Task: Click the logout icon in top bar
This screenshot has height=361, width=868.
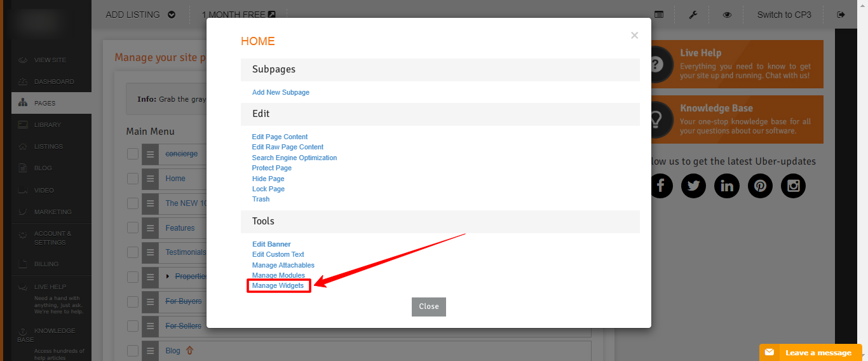Action: click(x=841, y=15)
